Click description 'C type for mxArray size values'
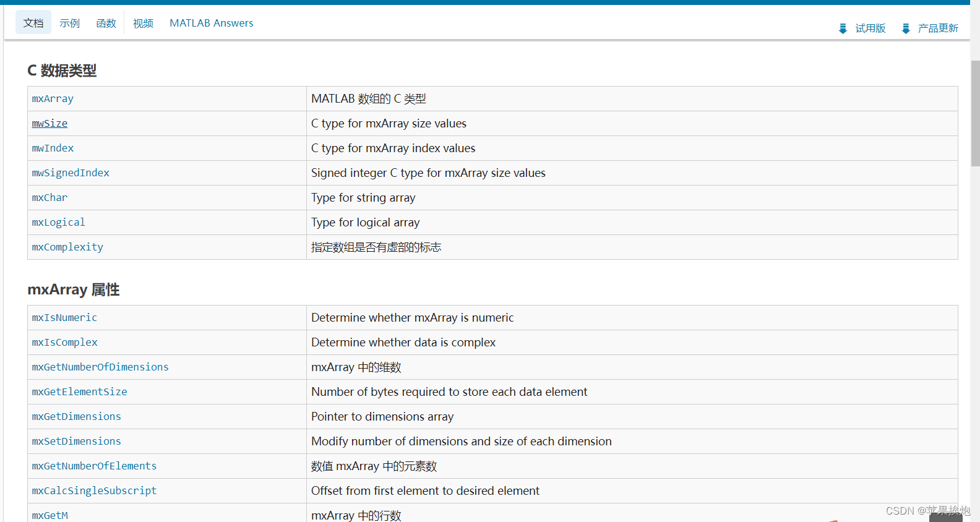980x522 pixels. tap(389, 124)
